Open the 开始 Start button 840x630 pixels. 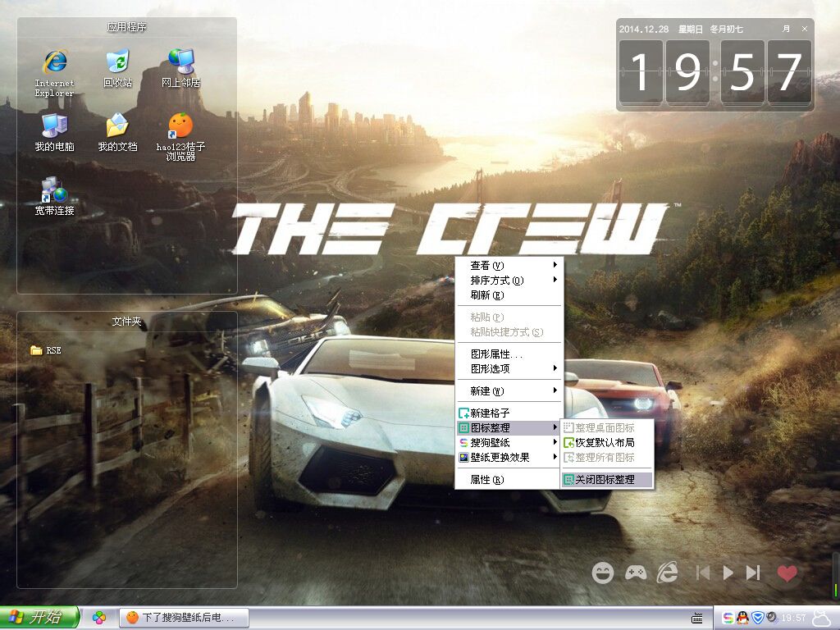[x=39, y=618]
